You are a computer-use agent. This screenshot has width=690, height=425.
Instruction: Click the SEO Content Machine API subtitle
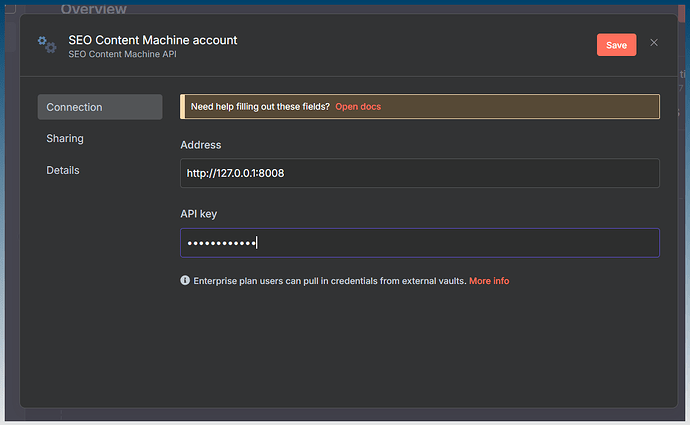[122, 54]
